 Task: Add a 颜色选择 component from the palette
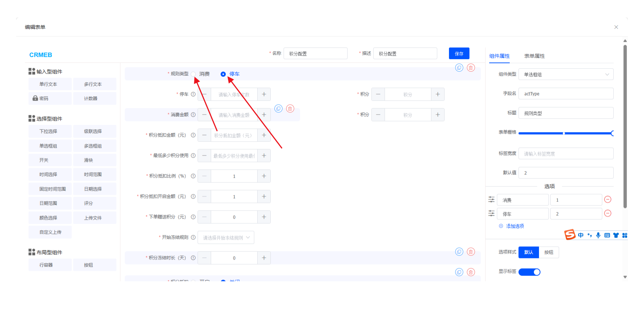tap(50, 218)
